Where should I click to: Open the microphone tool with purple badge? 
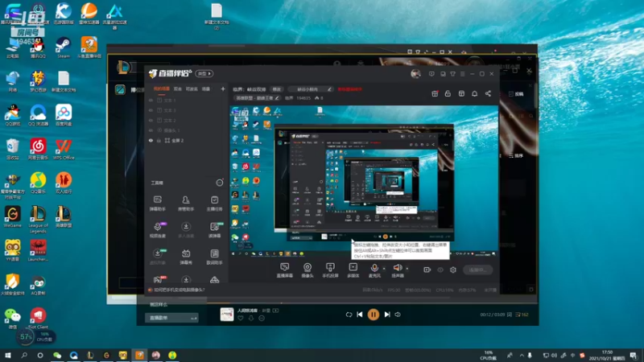(x=157, y=230)
